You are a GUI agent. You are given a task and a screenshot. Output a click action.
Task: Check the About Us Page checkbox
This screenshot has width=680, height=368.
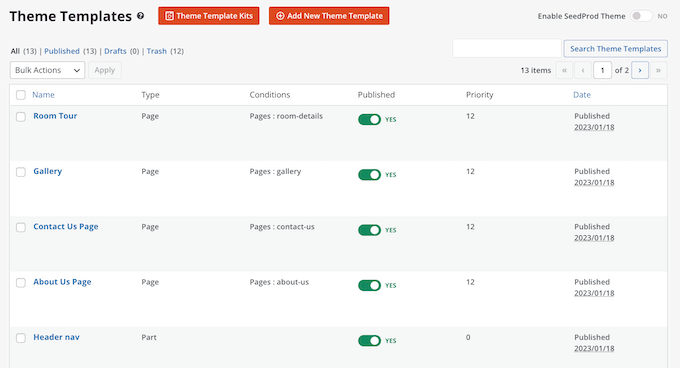point(21,283)
